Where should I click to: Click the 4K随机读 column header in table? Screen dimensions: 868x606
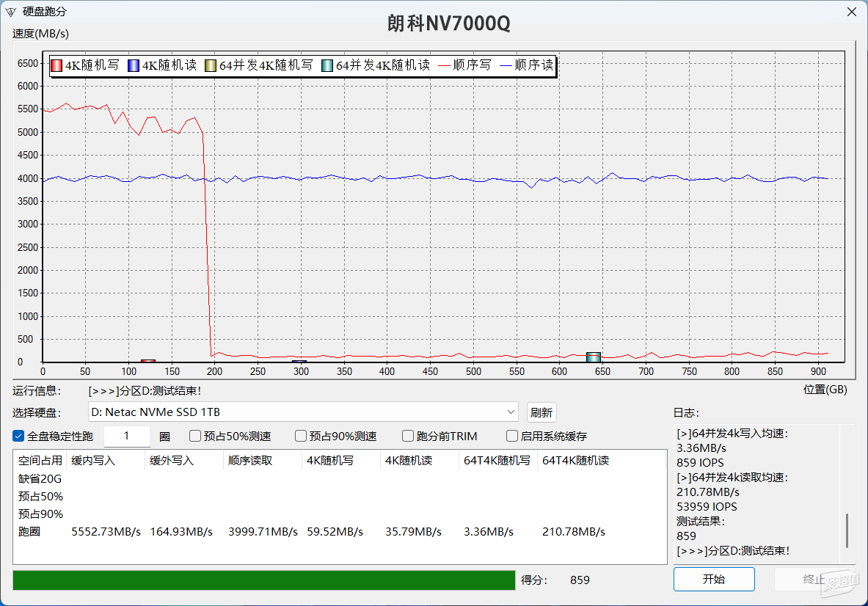(x=420, y=461)
